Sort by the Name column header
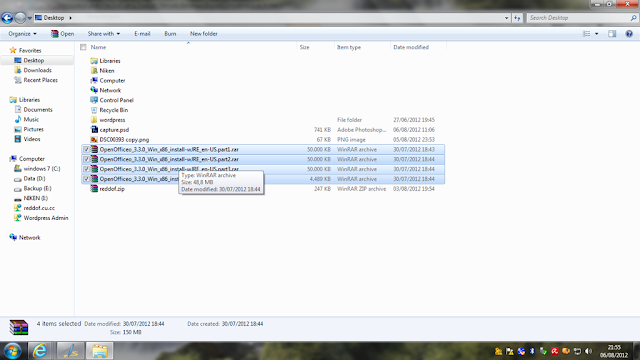 98,47
